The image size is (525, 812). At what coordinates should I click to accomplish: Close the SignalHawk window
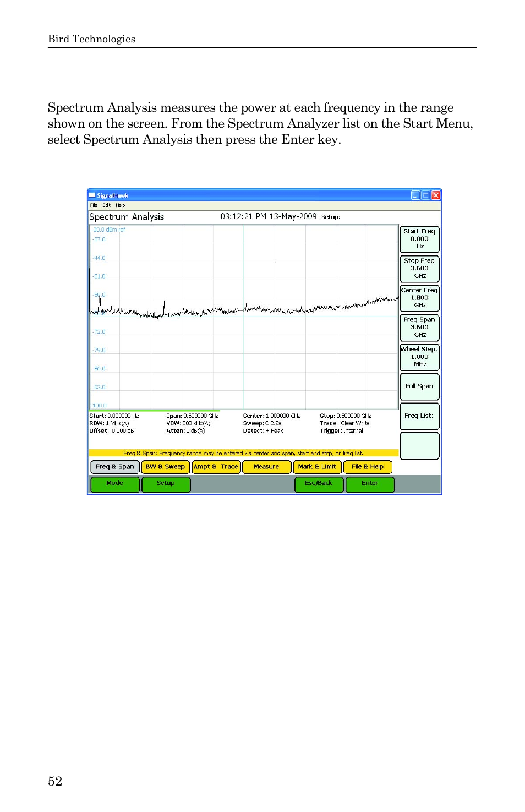click(x=436, y=195)
